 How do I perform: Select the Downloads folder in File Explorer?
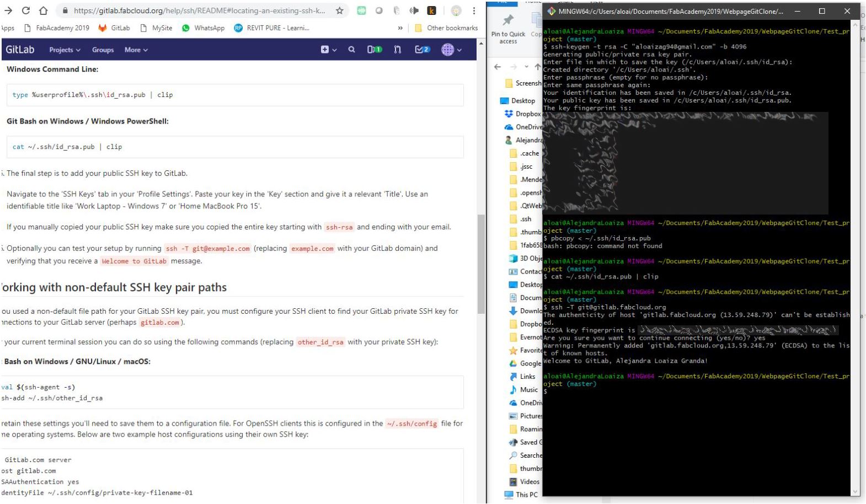[526, 311]
